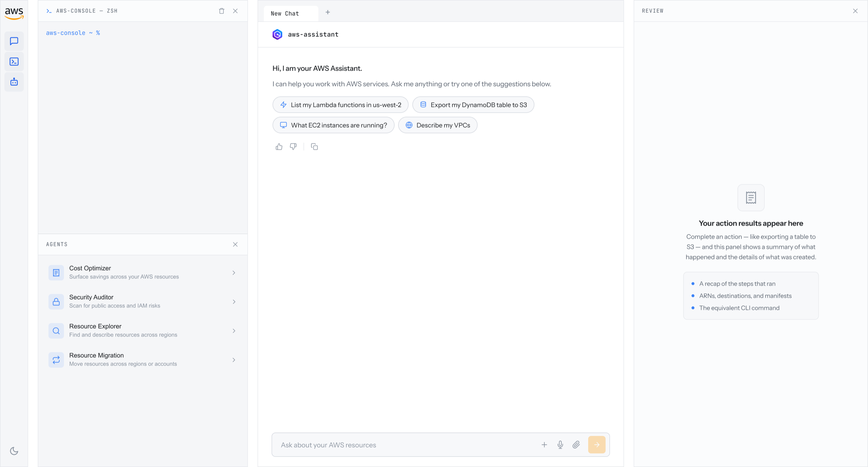Close the AWS-CONSOLE terminal panel
This screenshot has height=467, width=868.
[x=235, y=11]
